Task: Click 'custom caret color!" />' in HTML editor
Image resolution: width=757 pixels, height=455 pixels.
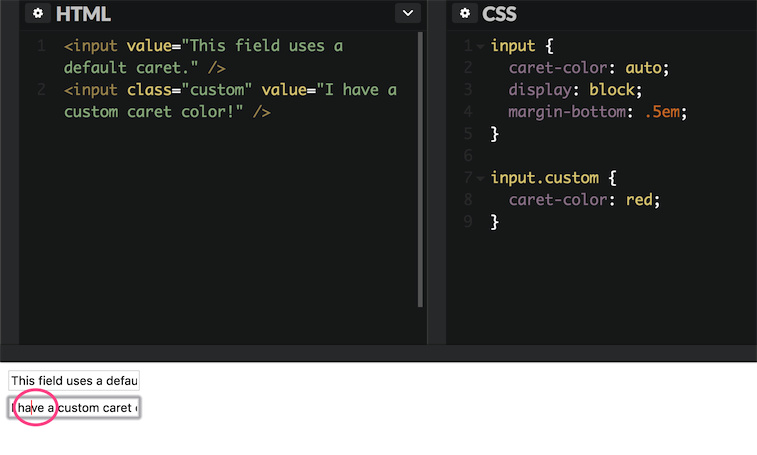Action: [167, 112]
